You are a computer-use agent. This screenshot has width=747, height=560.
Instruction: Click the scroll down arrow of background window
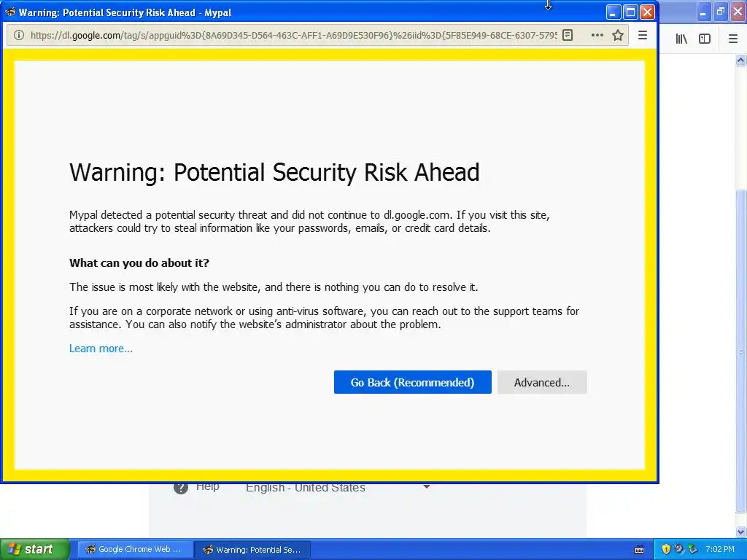(x=740, y=532)
